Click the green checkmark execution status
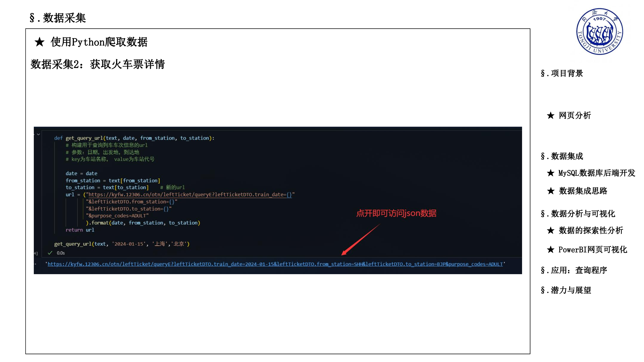This screenshot has height=362, width=644. [50, 253]
